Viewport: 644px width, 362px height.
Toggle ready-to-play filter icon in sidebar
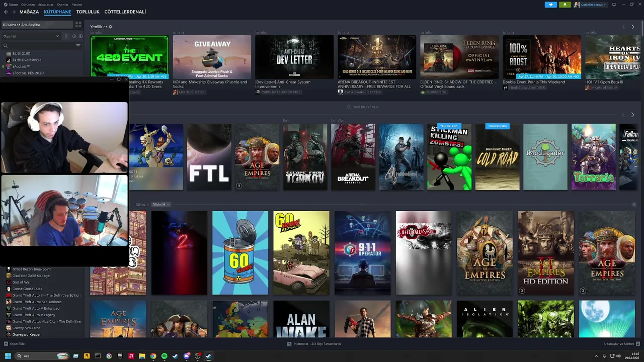coord(80,36)
